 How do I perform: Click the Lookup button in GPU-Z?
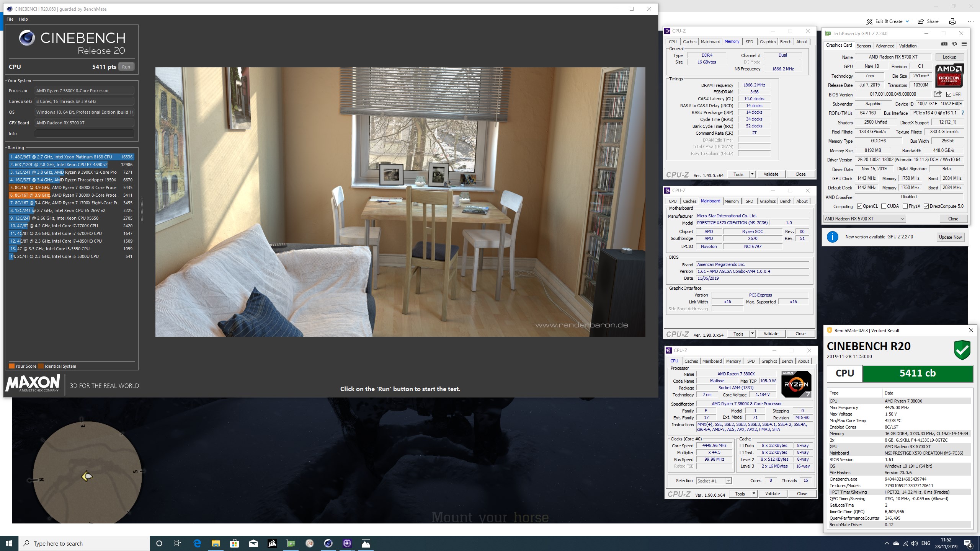pyautogui.click(x=949, y=57)
